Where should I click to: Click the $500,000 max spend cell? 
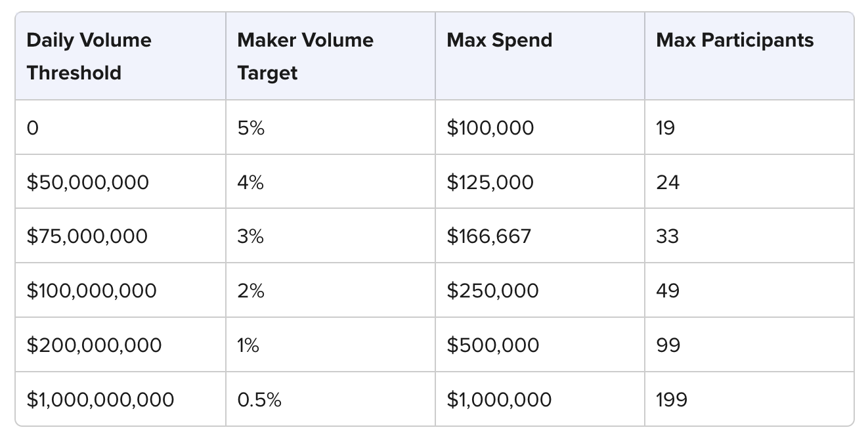coord(492,345)
